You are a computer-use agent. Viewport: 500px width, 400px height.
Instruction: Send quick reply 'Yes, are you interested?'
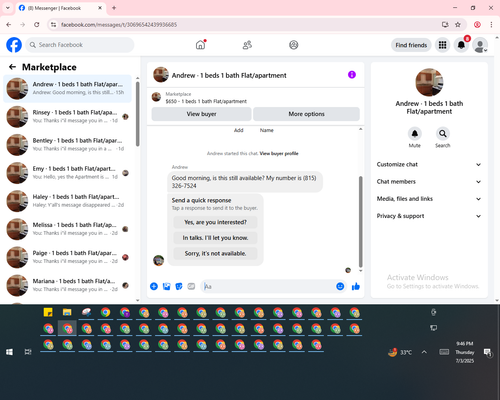[215, 222]
